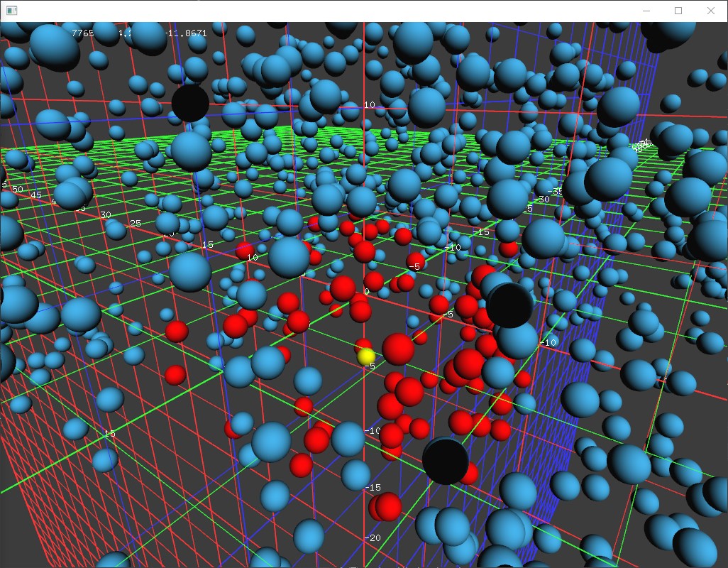This screenshot has width=728, height=568.
Task: Click the coordinate readout '-11.8671'
Action: click(186, 33)
